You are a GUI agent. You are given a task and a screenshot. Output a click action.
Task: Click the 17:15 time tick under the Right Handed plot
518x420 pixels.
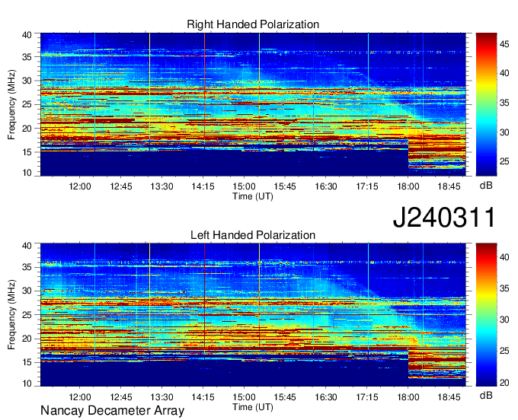(x=366, y=186)
